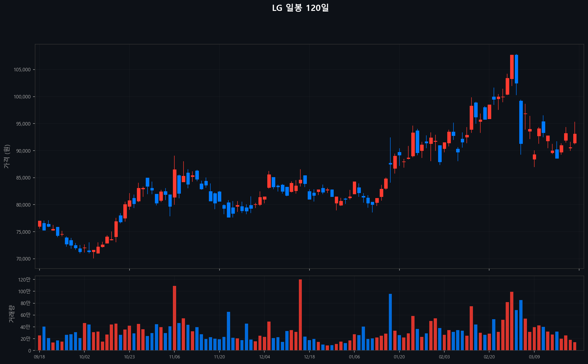
Task: Select the 12/18 date label
Action: click(x=309, y=357)
